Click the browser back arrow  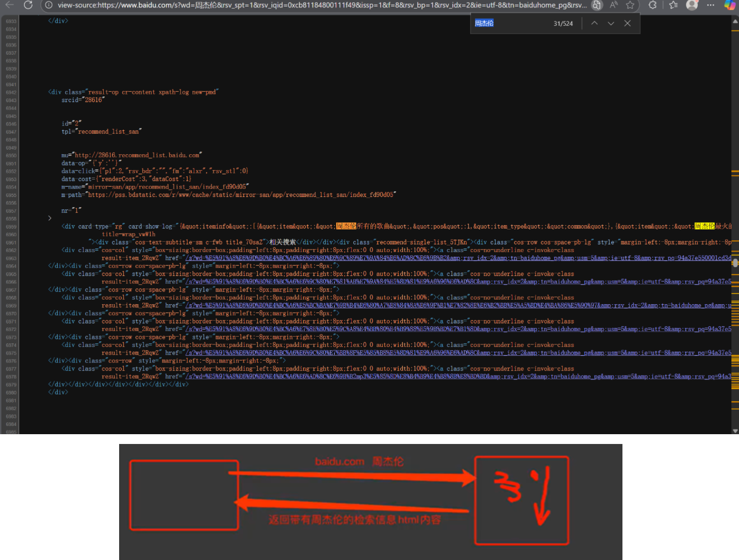(9, 5)
